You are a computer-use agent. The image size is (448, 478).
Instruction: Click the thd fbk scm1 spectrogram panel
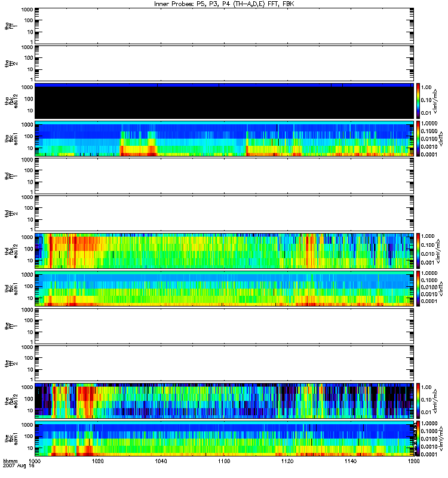[225, 289]
